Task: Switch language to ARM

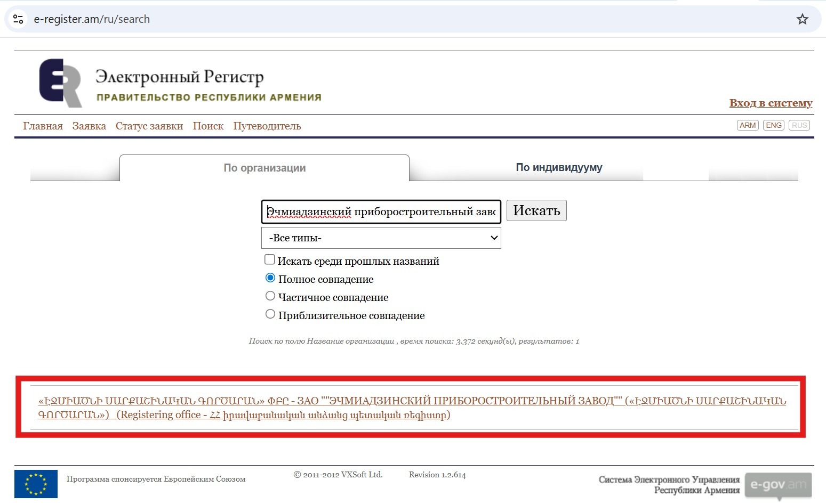Action: coord(748,125)
